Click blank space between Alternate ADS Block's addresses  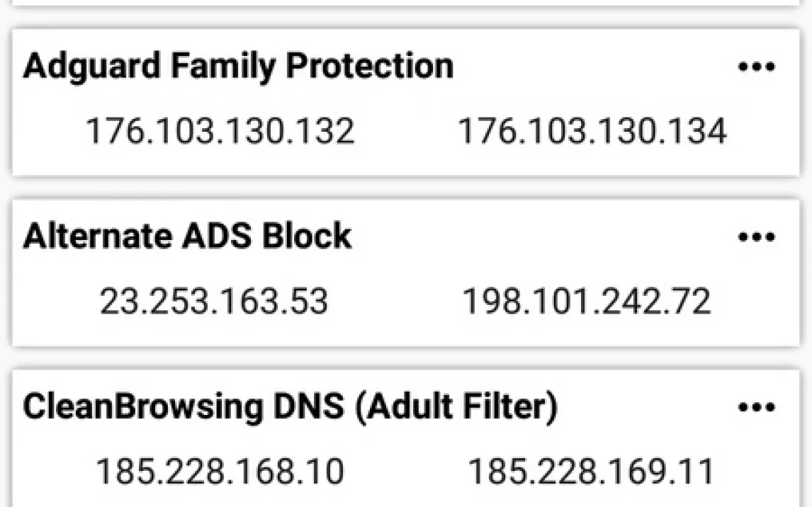coord(395,302)
